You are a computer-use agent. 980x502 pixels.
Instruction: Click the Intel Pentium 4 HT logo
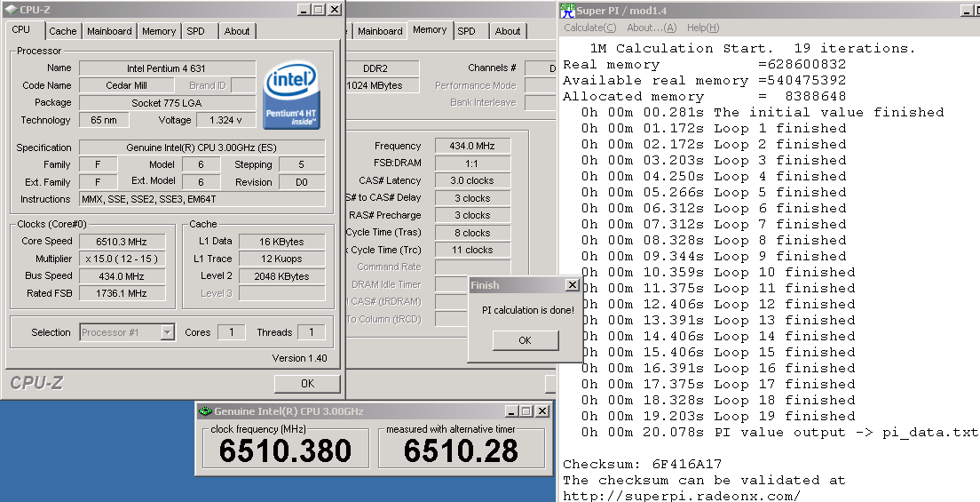(x=292, y=95)
